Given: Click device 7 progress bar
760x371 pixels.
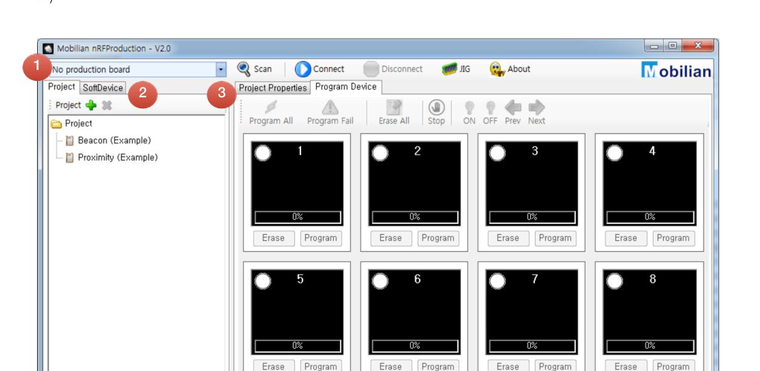Looking at the screenshot, I should [x=532, y=346].
